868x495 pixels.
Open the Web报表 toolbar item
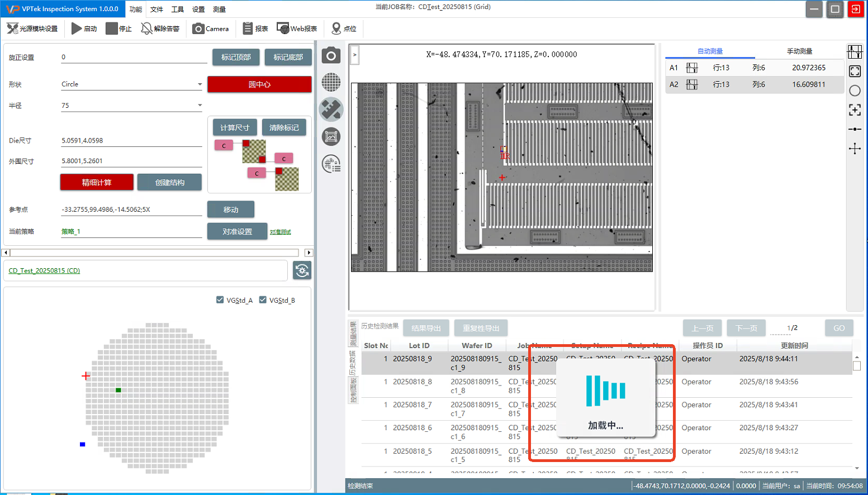297,28
